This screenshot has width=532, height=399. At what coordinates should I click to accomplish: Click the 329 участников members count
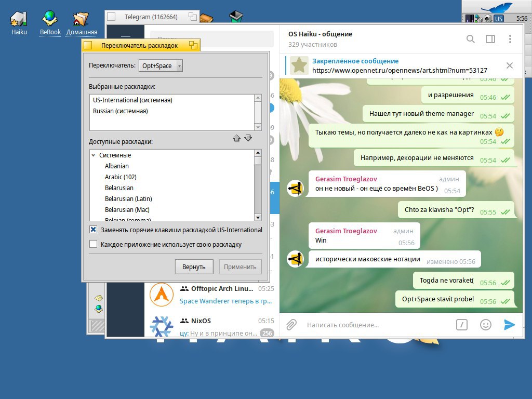312,45
